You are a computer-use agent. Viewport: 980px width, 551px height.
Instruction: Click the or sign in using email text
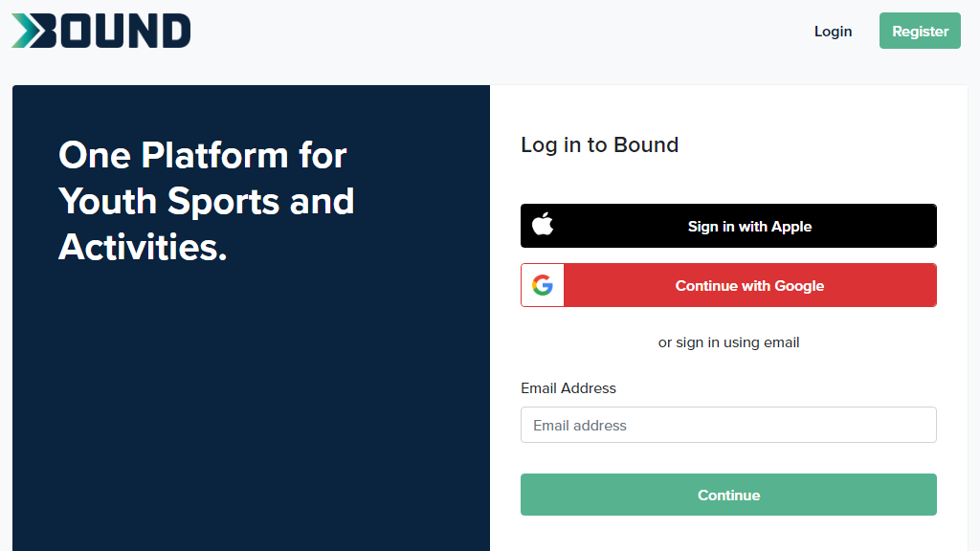point(728,342)
